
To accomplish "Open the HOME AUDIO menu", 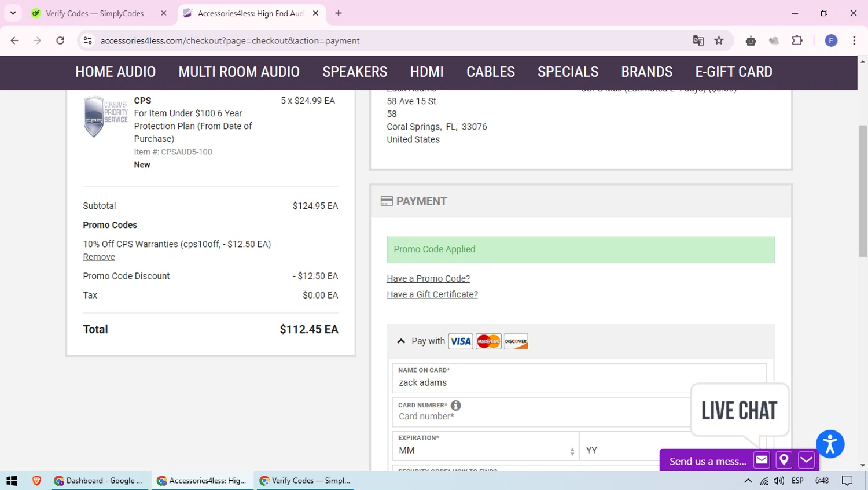I will click(x=116, y=72).
